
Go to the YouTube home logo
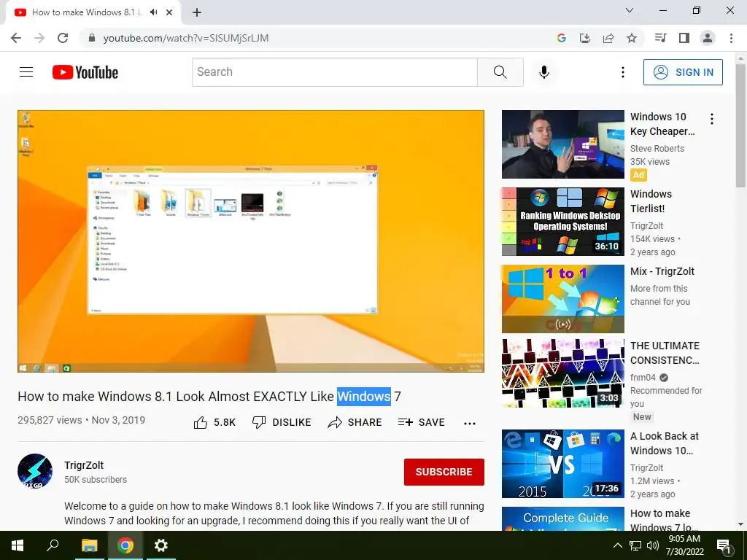[x=85, y=72]
